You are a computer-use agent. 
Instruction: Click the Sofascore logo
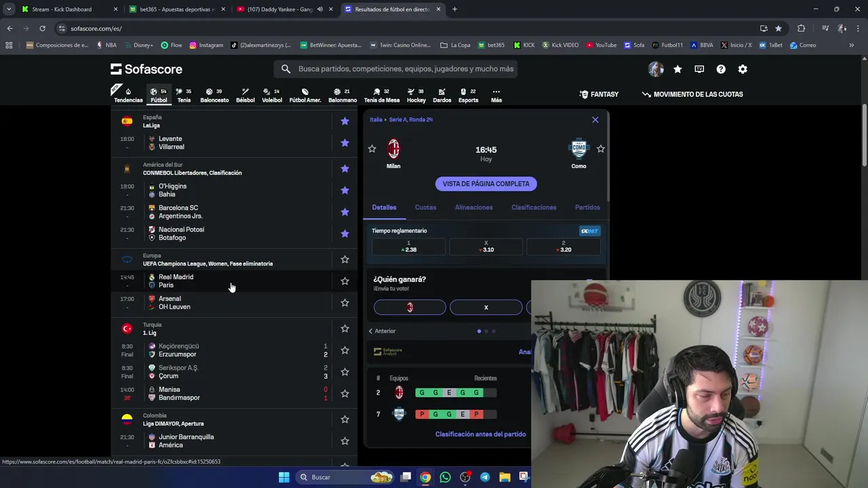(146, 69)
